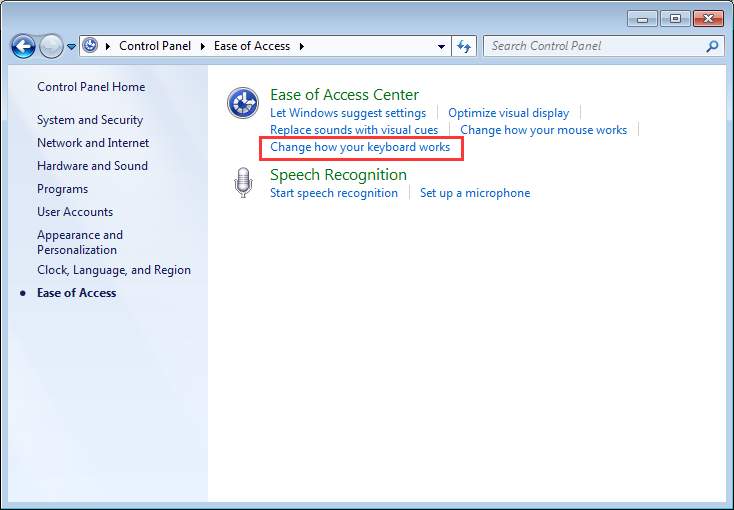The height and width of the screenshot is (510, 734).
Task: Open recent pages dropdown beside Forward arrow
Action: coord(71,47)
